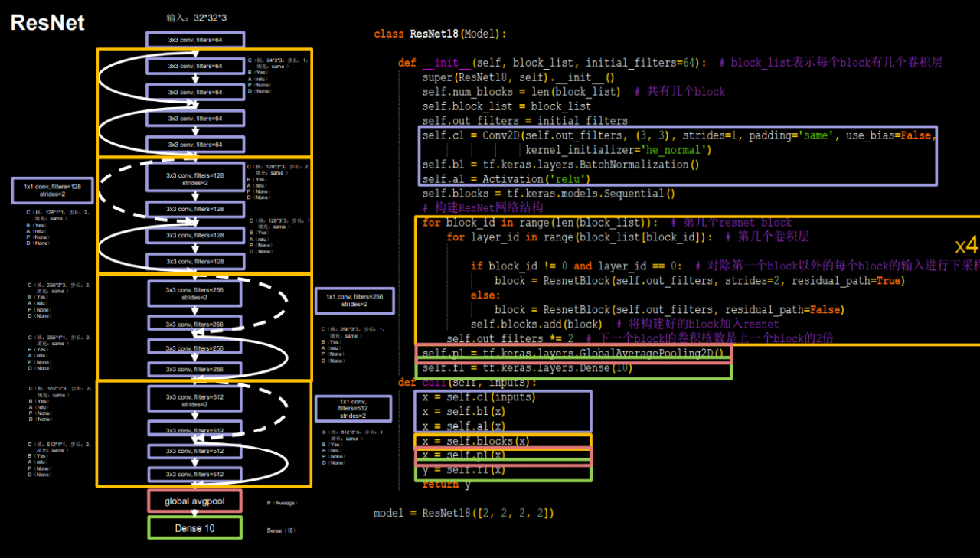Click the "self.out_filters *= 2" code

pos(510,338)
